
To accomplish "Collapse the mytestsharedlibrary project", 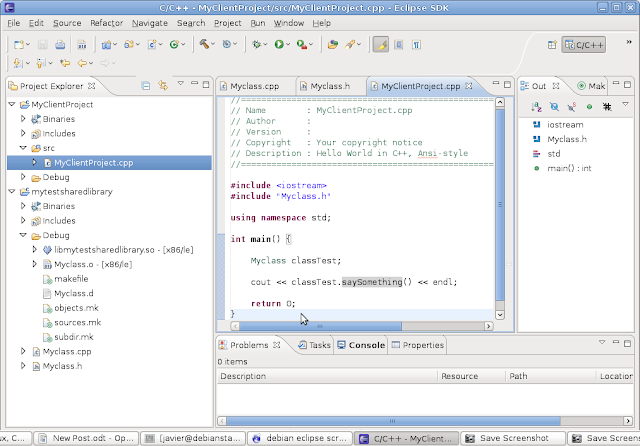I will pyautogui.click(x=12, y=191).
